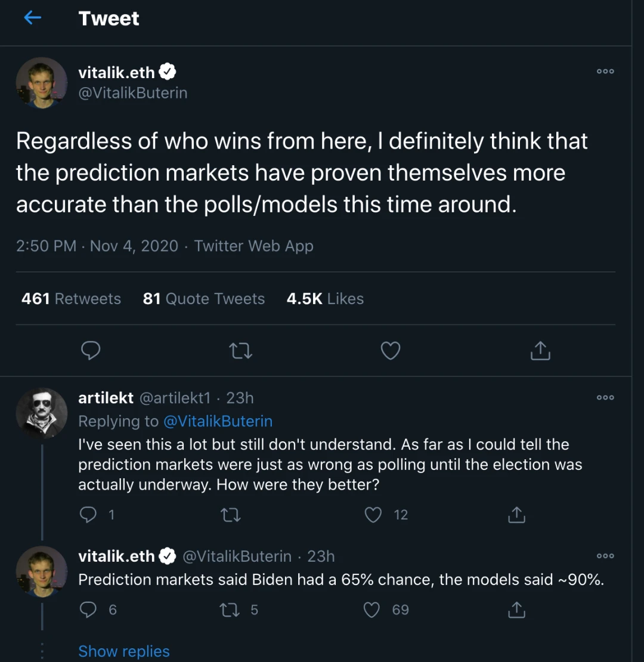Open more options on artilekt's reply
Screen dimensions: 644x662
tap(605, 398)
